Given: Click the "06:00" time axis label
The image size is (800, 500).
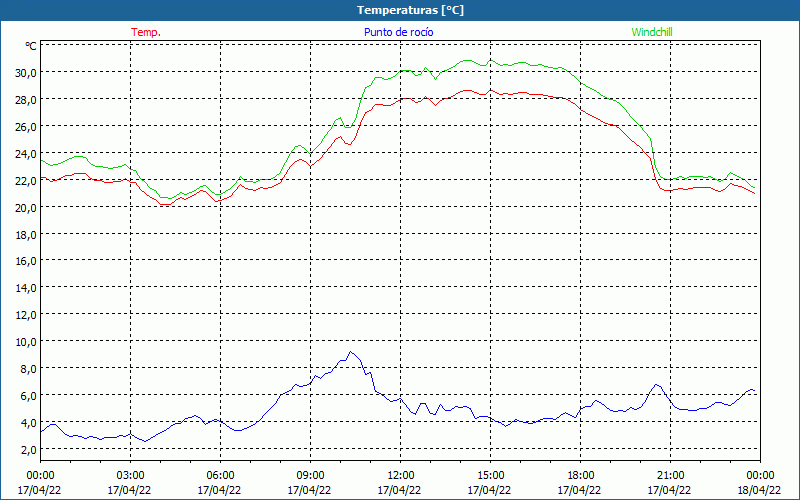Looking at the screenshot, I should pos(220,476).
